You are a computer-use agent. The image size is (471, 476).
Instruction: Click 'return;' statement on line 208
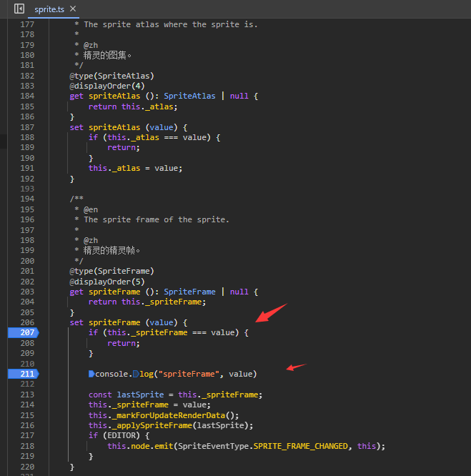tap(124, 343)
